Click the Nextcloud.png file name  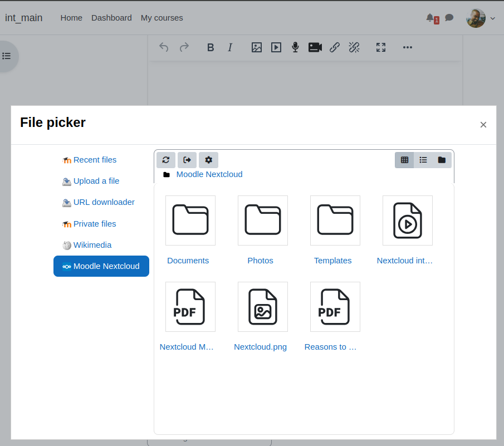[x=261, y=347]
